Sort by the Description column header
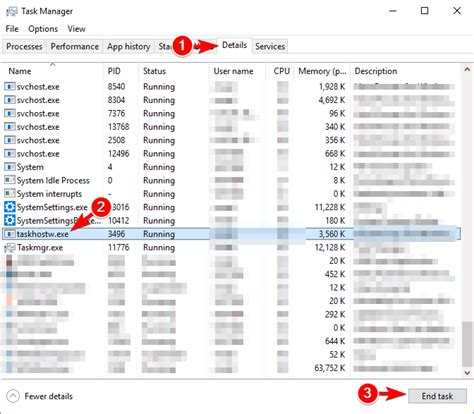 pyautogui.click(x=405, y=71)
